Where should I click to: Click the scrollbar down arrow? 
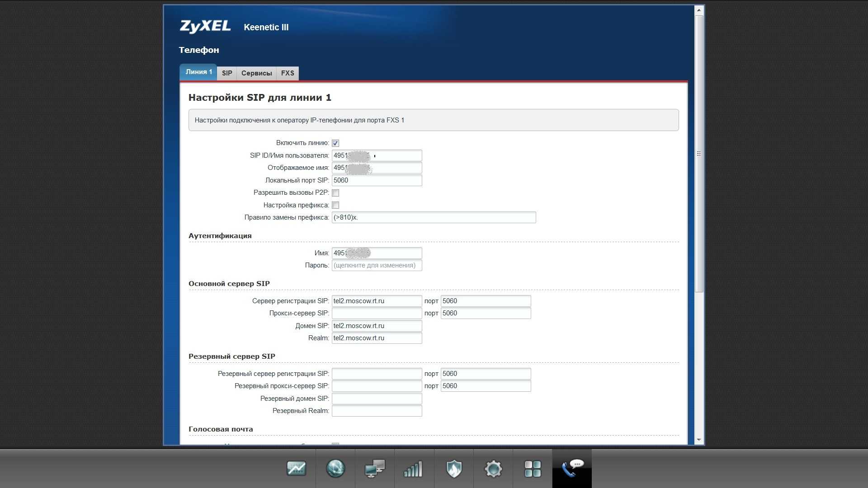tap(699, 440)
